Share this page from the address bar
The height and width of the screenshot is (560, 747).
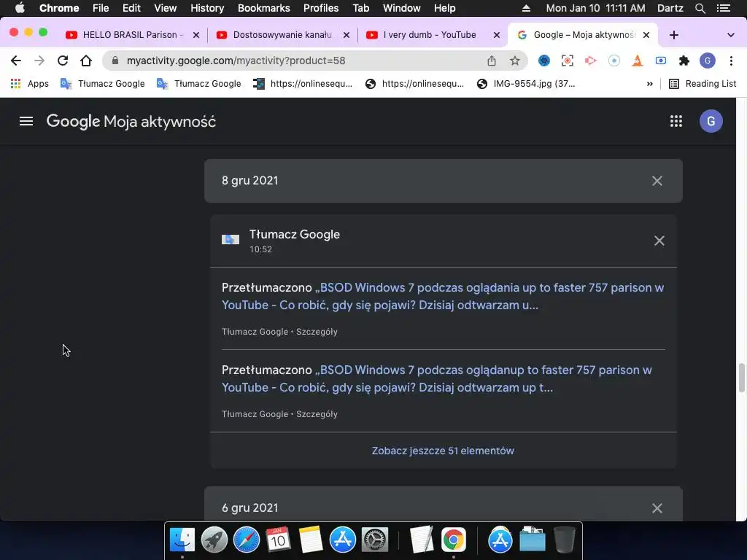point(492,61)
